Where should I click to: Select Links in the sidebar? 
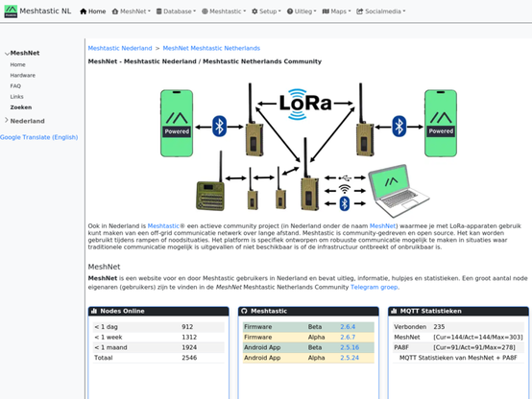pos(16,97)
